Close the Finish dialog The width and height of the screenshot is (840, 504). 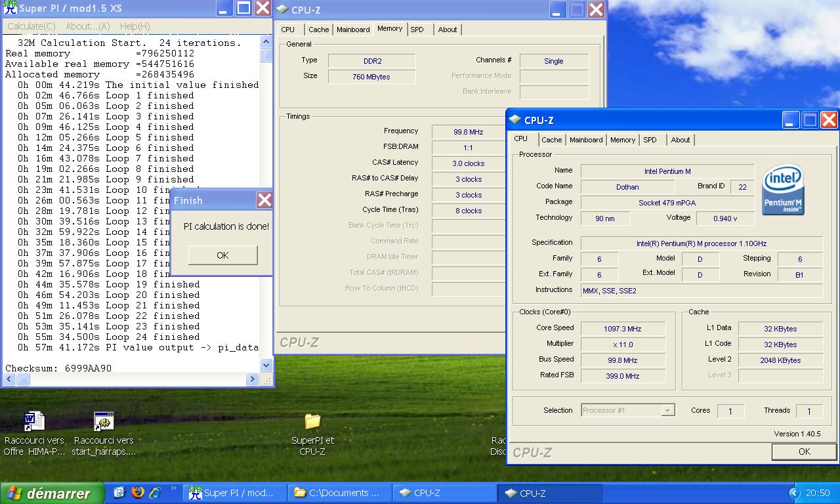[x=264, y=200]
